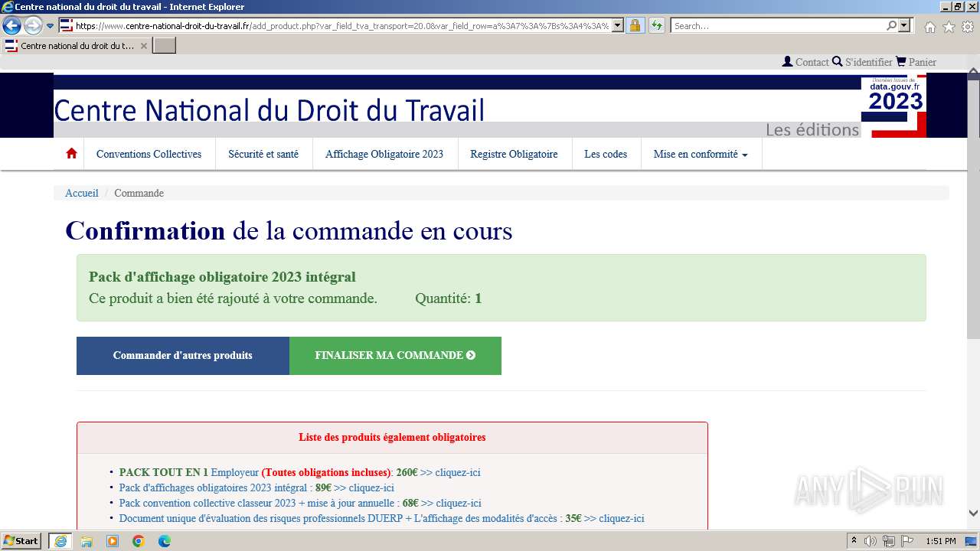Open the recent pages dropdown arrow
The height and width of the screenshot is (551, 980).
(x=50, y=26)
